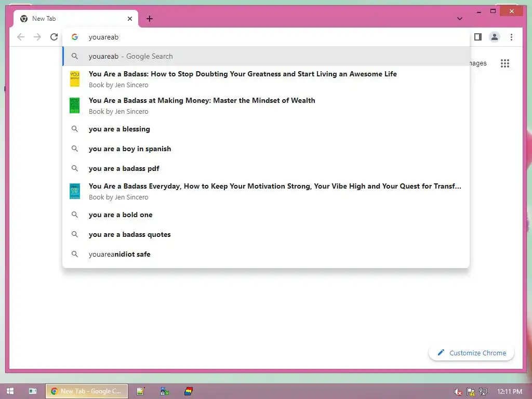Click the search icon beside 'youareanidiot safe'
Viewport: 532px width, 399px height.
click(x=75, y=254)
